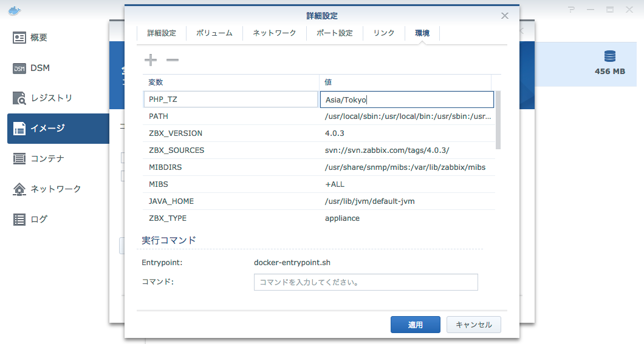Switch to the 詳細設定 tab

pos(162,33)
